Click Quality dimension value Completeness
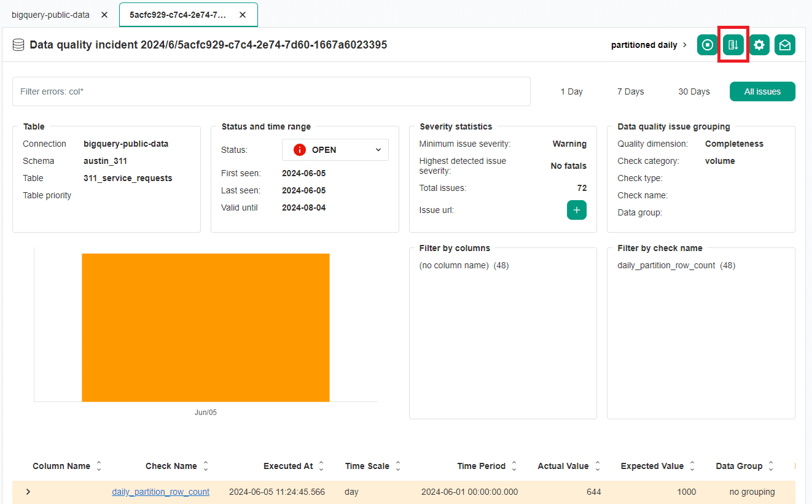This screenshot has height=504, width=812. (734, 144)
